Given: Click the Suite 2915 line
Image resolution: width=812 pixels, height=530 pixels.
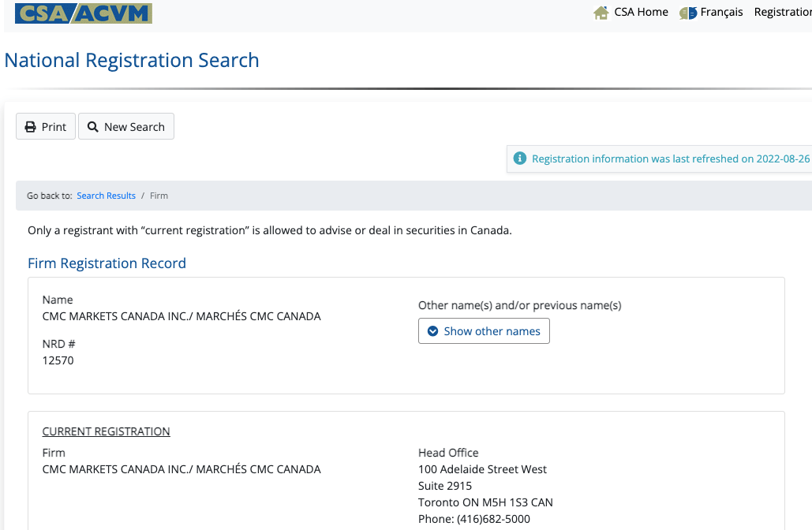Looking at the screenshot, I should 445,486.
